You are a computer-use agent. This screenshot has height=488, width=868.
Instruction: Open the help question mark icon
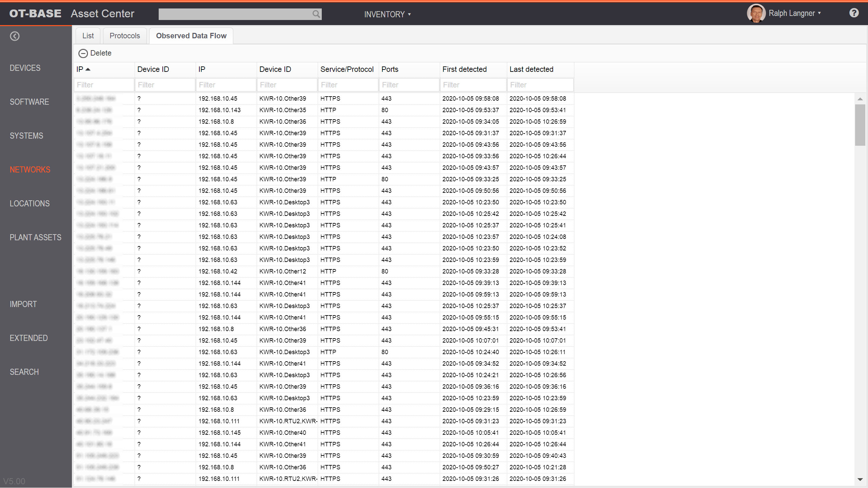coord(854,13)
